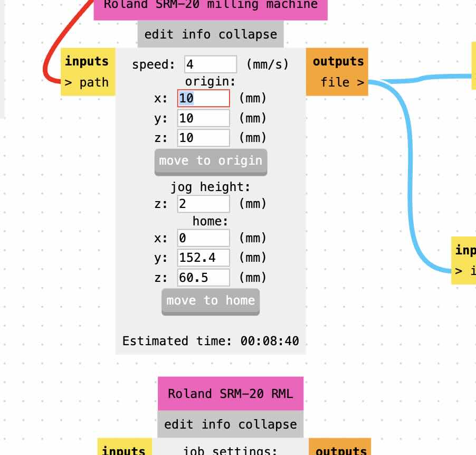Image resolution: width=476 pixels, height=455 pixels.
Task: Click the speed value field
Action: [211, 64]
